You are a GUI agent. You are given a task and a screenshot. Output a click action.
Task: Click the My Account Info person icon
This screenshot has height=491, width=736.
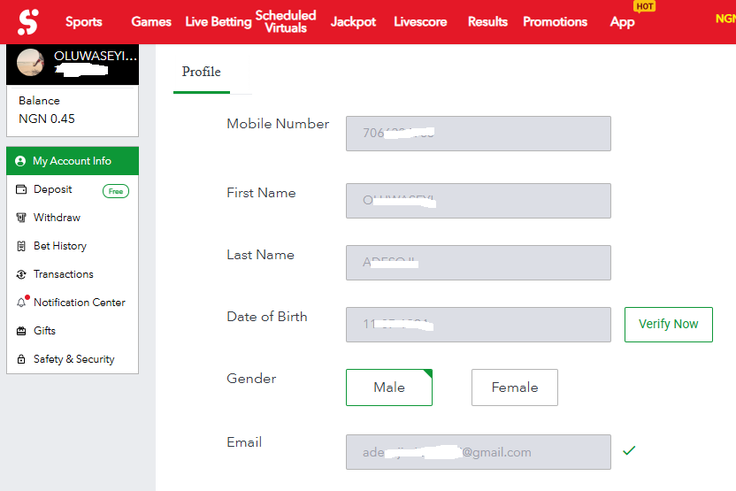(20, 161)
